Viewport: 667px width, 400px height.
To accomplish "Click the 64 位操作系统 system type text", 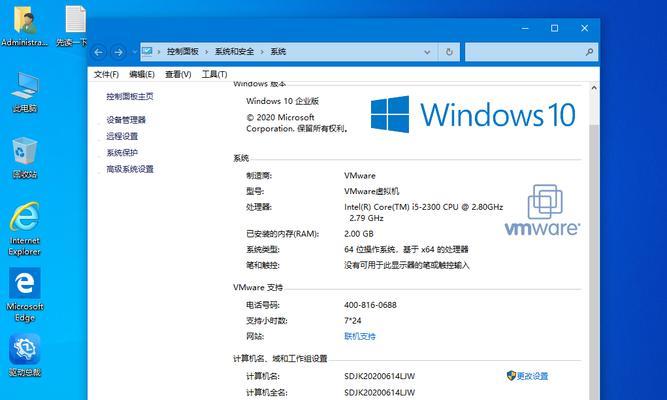I will (x=406, y=249).
